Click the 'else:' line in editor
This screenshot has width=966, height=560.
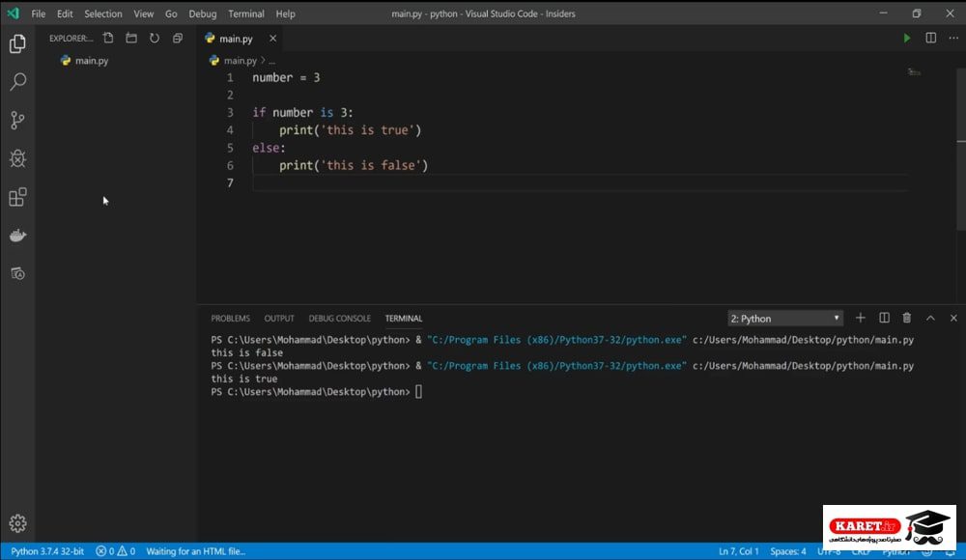[x=269, y=148]
